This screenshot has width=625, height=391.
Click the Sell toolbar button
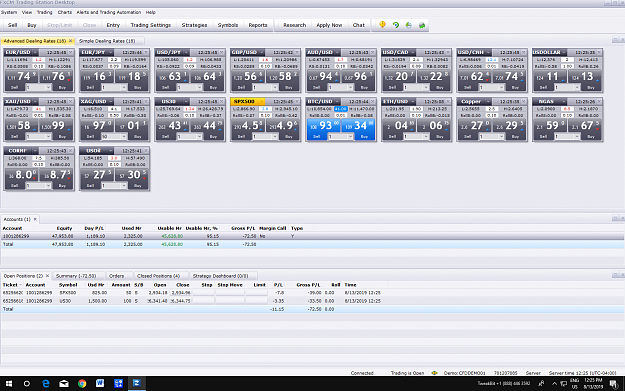(x=12, y=25)
